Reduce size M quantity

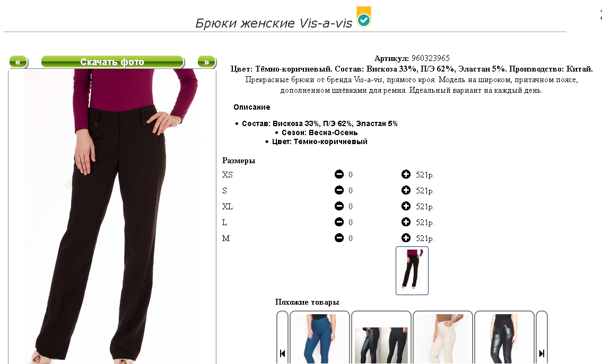click(x=339, y=238)
